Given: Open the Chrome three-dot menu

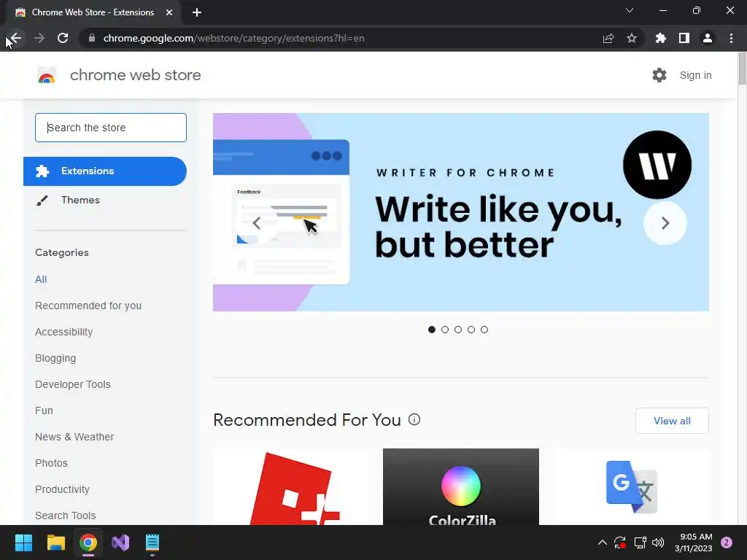Looking at the screenshot, I should coord(731,38).
